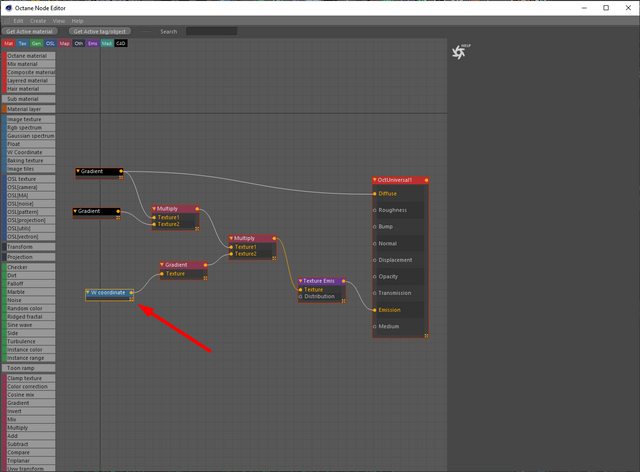Toggle the Emis node filter
The image size is (640, 472).
point(93,43)
